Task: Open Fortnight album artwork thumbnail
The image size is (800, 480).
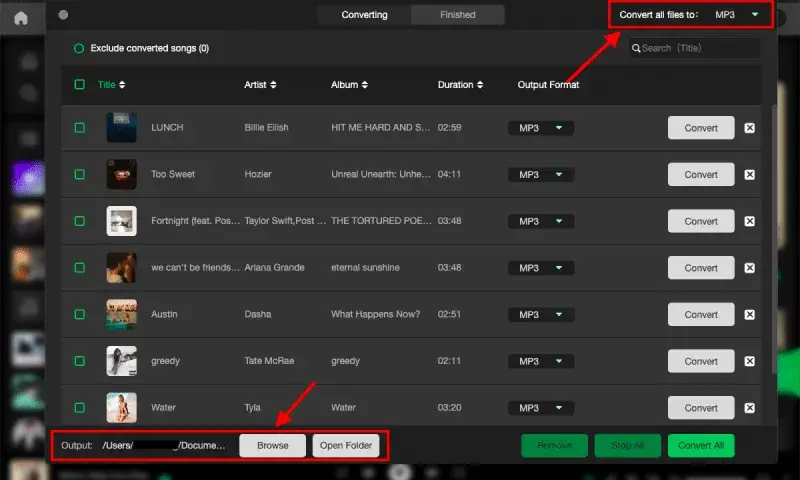Action: tap(121, 221)
